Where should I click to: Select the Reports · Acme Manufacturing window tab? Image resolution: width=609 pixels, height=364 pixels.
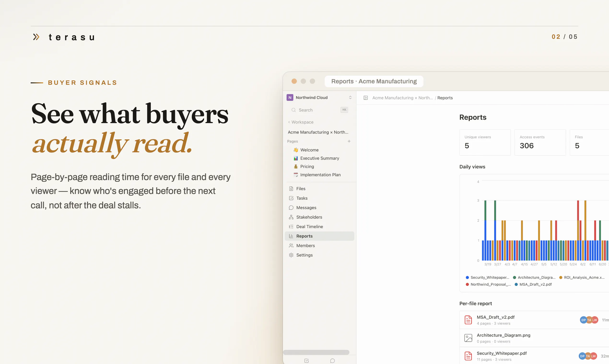point(374,81)
